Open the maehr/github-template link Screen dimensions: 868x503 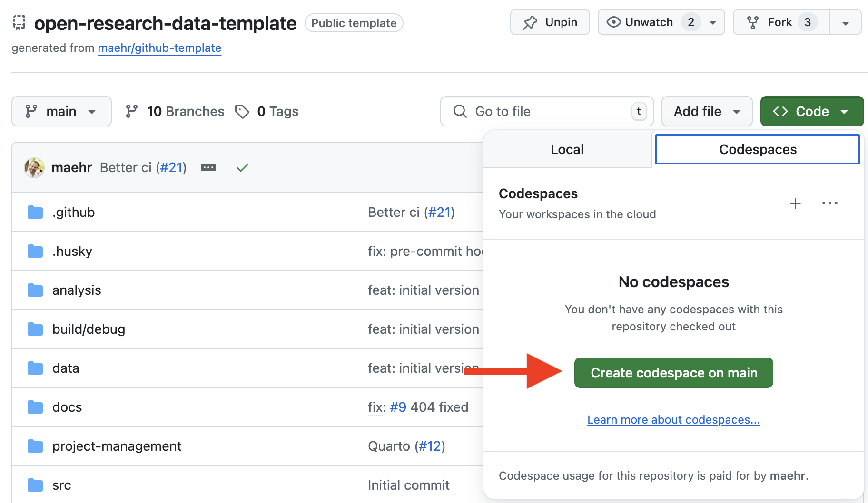coord(159,48)
